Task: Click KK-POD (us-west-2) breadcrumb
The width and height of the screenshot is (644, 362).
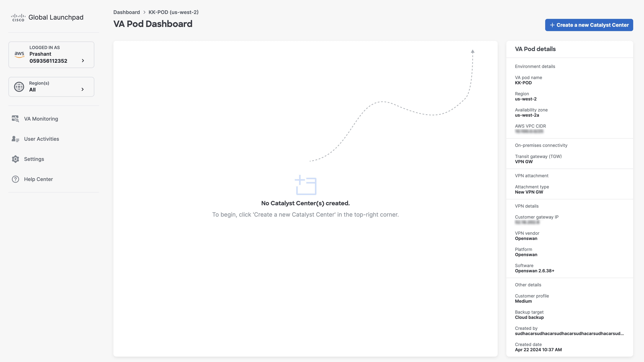Action: coord(174,12)
